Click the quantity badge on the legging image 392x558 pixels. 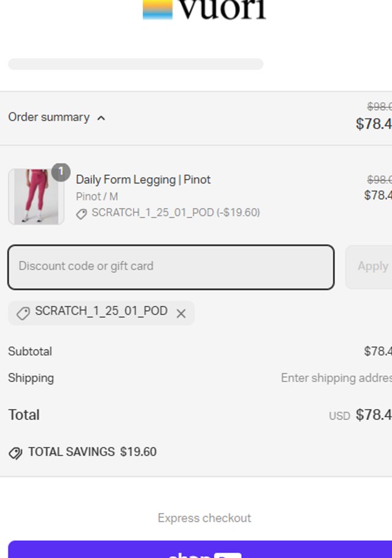(61, 172)
